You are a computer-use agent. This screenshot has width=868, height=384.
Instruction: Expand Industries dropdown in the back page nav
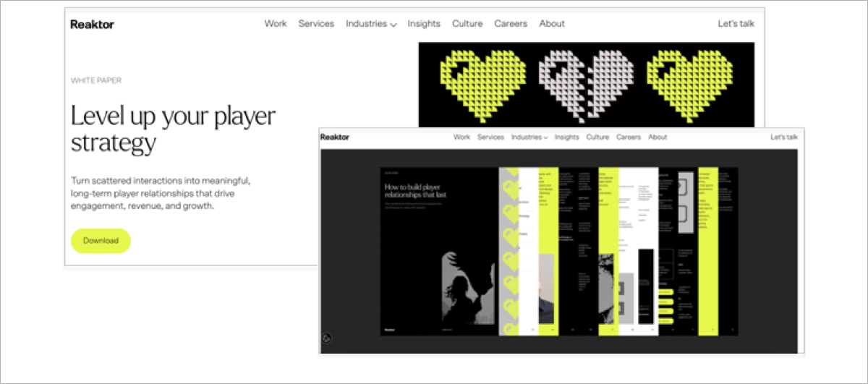coord(371,24)
